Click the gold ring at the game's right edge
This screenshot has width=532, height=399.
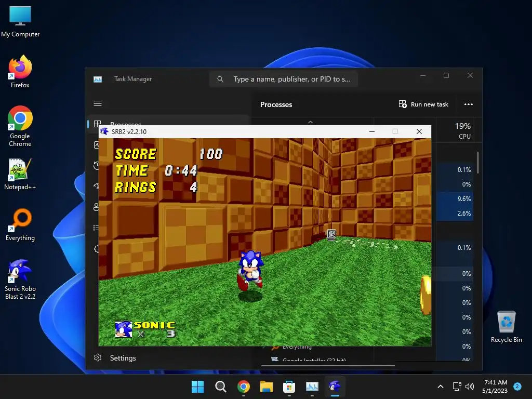[426, 295]
